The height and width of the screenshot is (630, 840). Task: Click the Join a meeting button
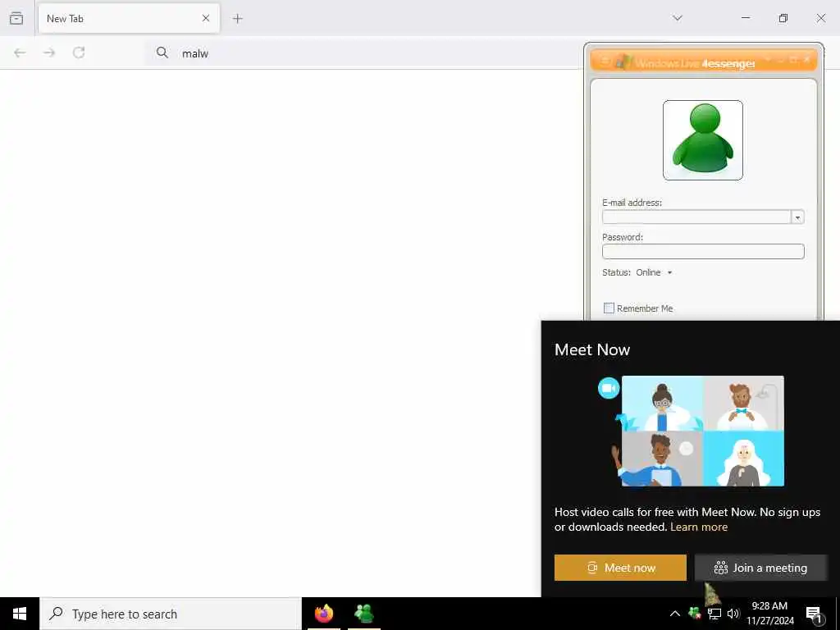[760, 568]
